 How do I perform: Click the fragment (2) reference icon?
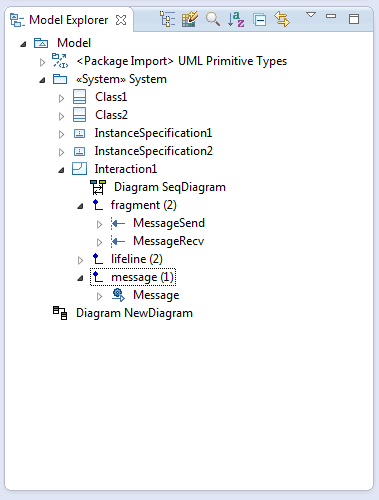98,205
